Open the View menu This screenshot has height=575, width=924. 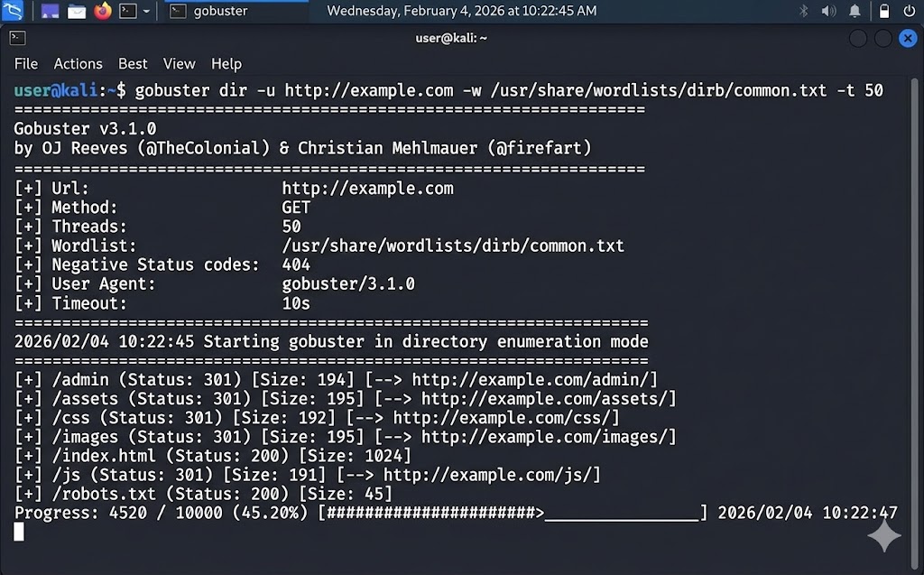click(x=179, y=64)
